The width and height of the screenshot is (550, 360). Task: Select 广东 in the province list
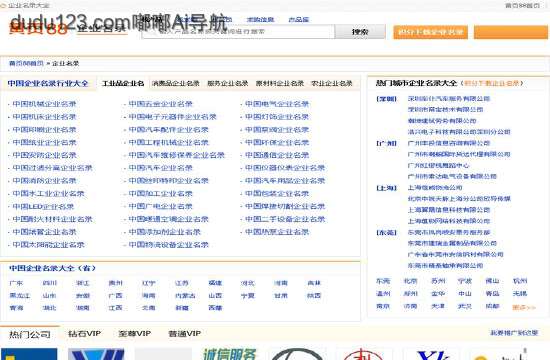(16, 283)
